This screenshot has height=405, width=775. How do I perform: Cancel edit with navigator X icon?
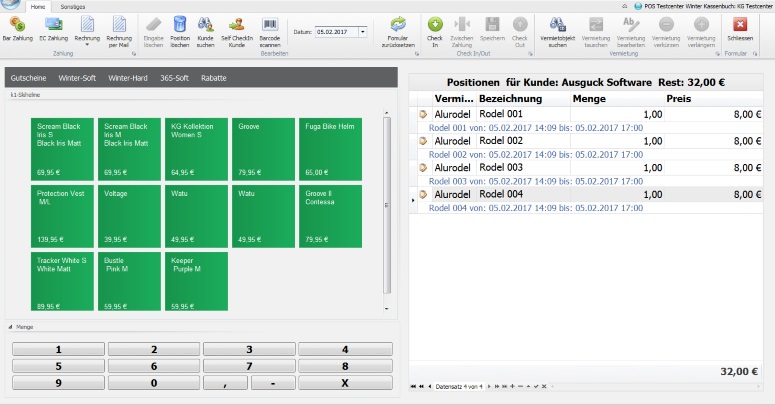[x=544, y=386]
